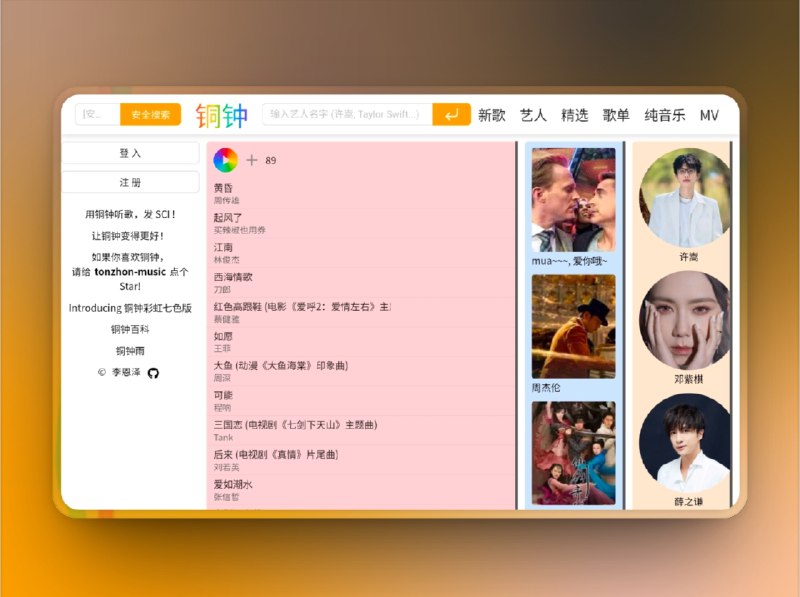800x597 pixels.
Task: Click the 登入 login button
Action: point(131,153)
